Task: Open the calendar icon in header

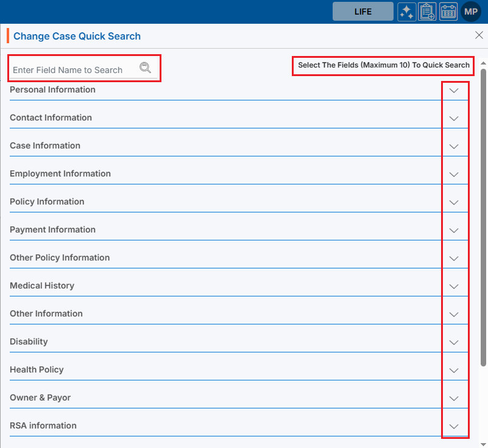Action: (448, 12)
